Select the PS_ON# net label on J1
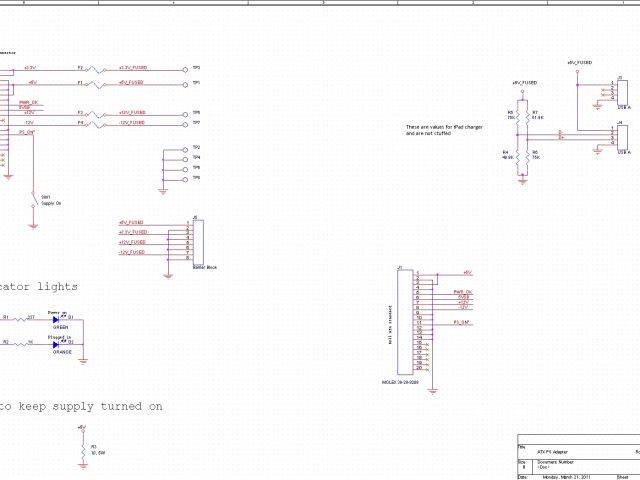 tap(462, 324)
